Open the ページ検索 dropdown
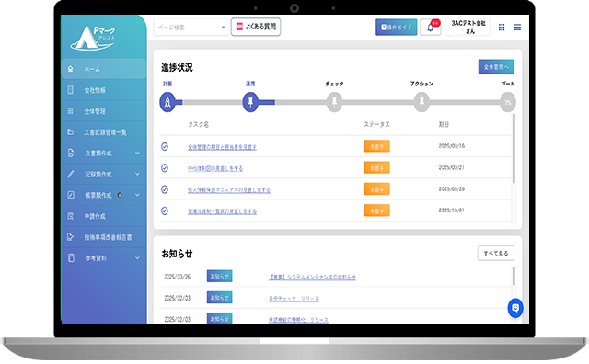589x364 pixels. pos(191,28)
